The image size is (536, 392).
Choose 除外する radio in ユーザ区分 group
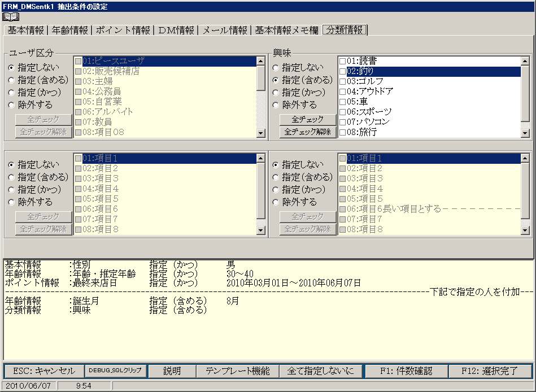tap(12, 105)
